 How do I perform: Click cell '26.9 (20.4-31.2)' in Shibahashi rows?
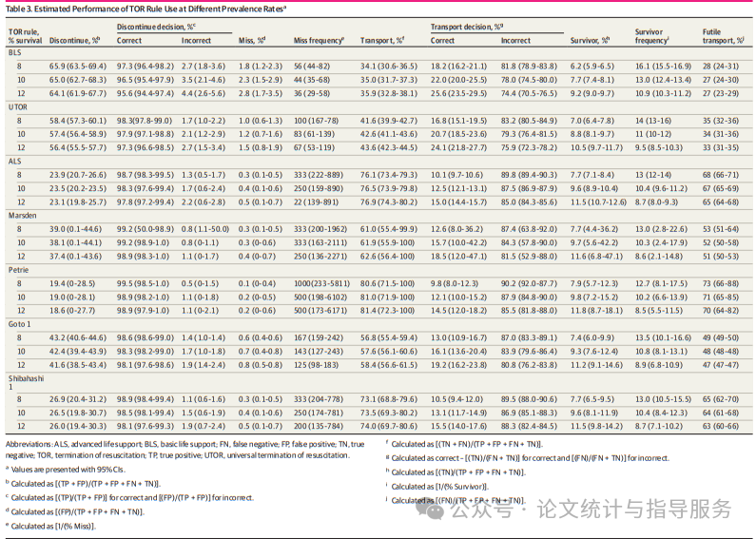click(78, 399)
